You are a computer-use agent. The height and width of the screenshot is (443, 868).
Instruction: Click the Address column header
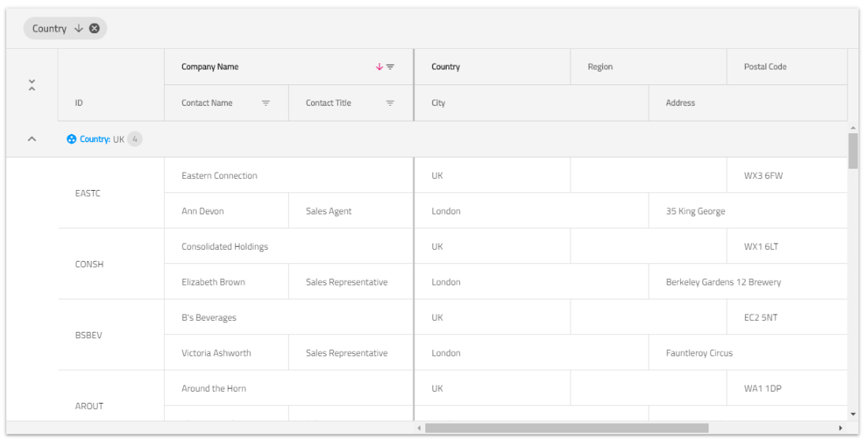pos(748,103)
